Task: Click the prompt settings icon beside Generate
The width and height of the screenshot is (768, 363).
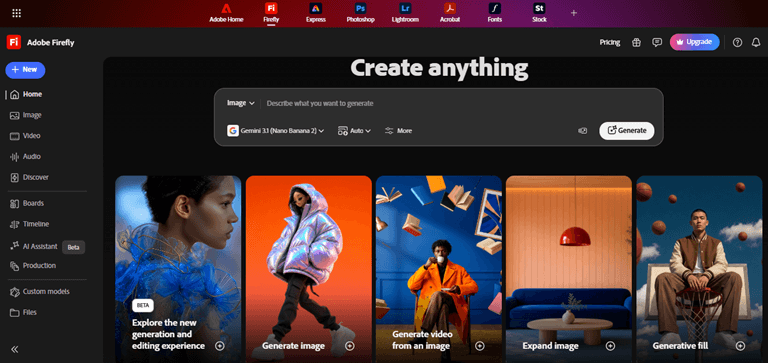Action: 582,131
